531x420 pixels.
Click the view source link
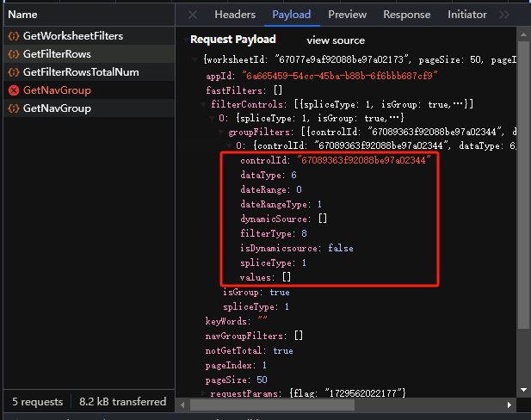[x=335, y=40]
